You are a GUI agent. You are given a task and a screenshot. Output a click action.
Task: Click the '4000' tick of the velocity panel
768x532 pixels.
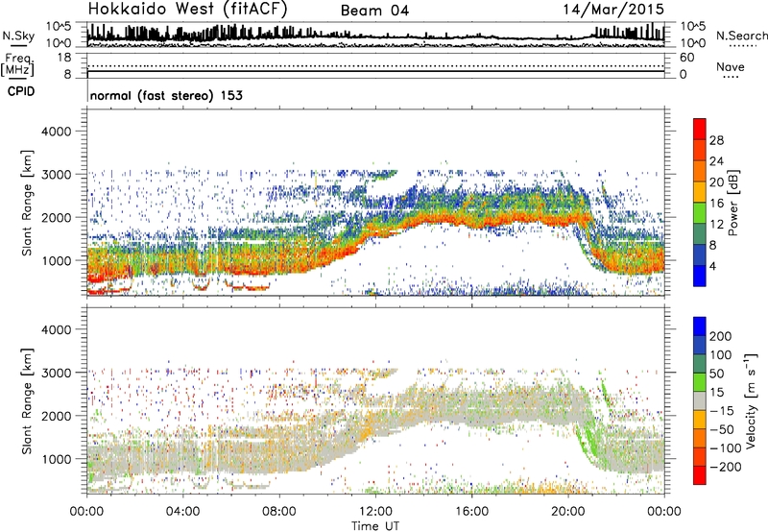[57, 329]
